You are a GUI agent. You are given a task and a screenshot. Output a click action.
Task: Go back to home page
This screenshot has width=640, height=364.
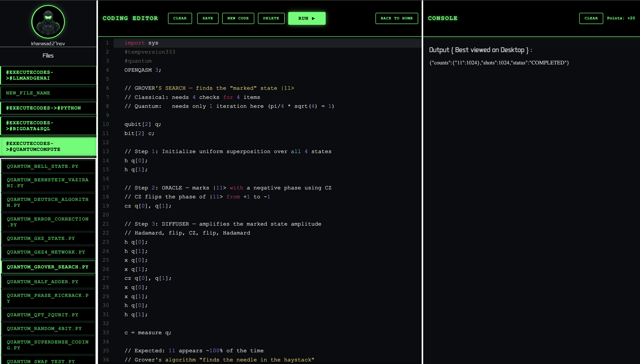pos(397,18)
